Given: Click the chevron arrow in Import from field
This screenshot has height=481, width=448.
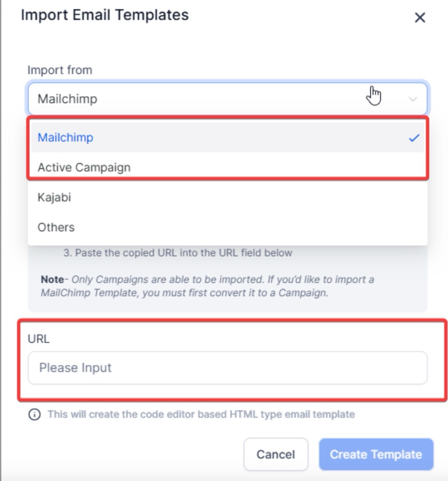Looking at the screenshot, I should click(x=413, y=99).
